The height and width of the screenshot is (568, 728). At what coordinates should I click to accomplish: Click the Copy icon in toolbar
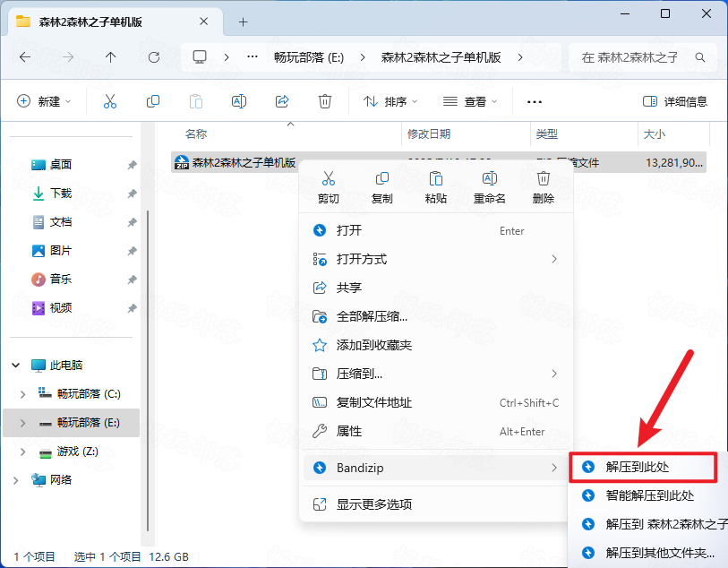pos(153,101)
